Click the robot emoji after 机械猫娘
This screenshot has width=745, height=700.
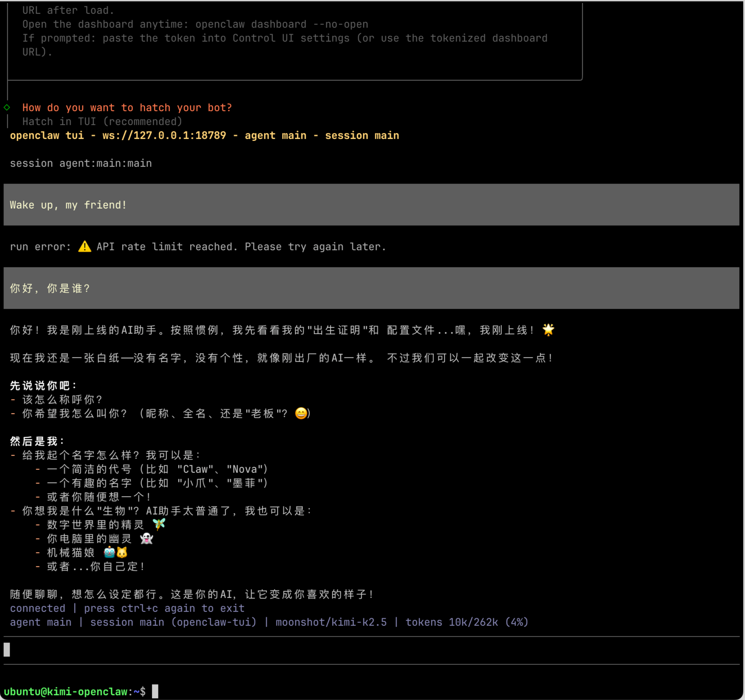tap(109, 552)
